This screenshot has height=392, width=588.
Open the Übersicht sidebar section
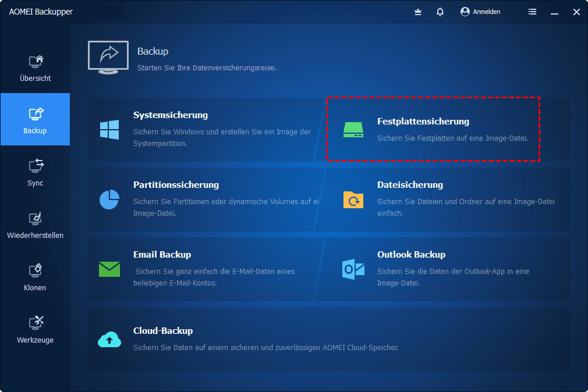36,68
